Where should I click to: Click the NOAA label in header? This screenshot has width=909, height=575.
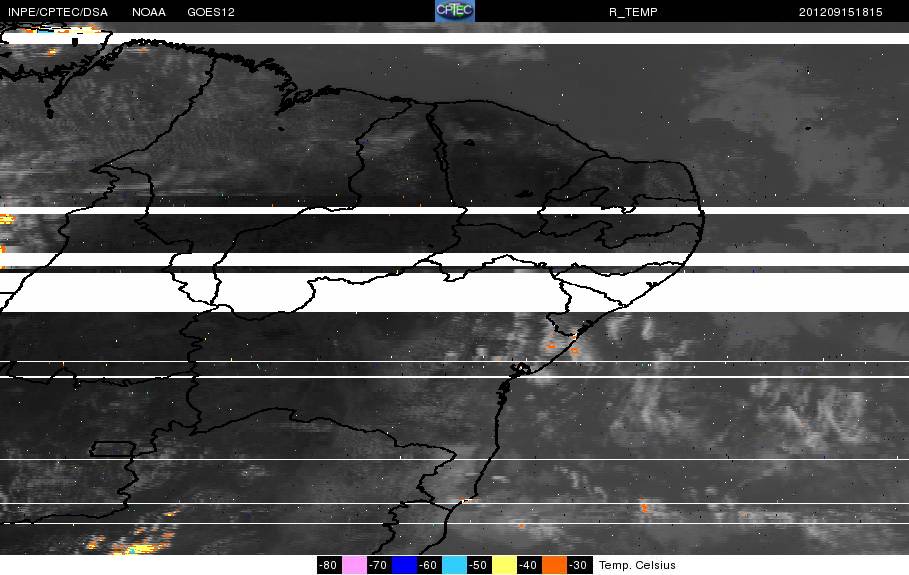pos(149,12)
